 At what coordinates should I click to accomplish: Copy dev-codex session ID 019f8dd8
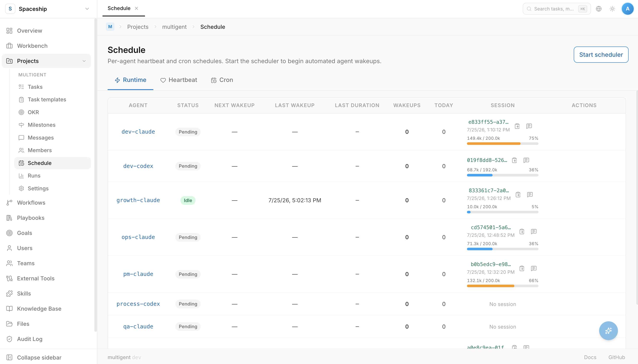click(514, 160)
